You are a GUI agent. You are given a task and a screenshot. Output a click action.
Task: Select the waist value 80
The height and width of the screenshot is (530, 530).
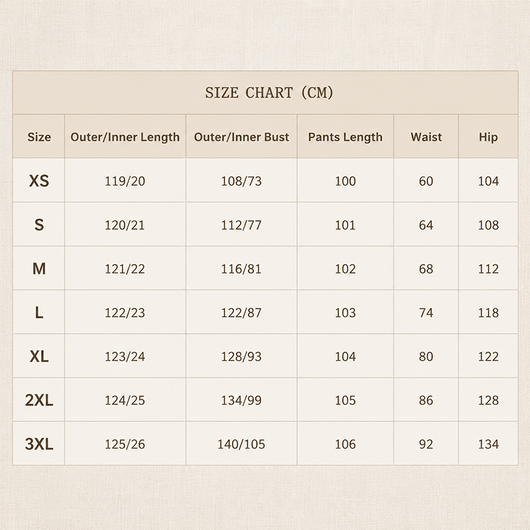click(x=426, y=357)
